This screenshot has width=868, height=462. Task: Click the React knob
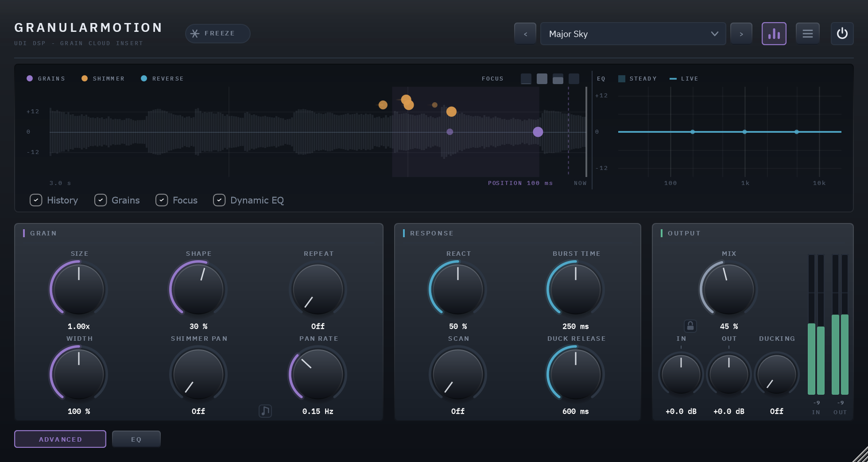coord(458,289)
